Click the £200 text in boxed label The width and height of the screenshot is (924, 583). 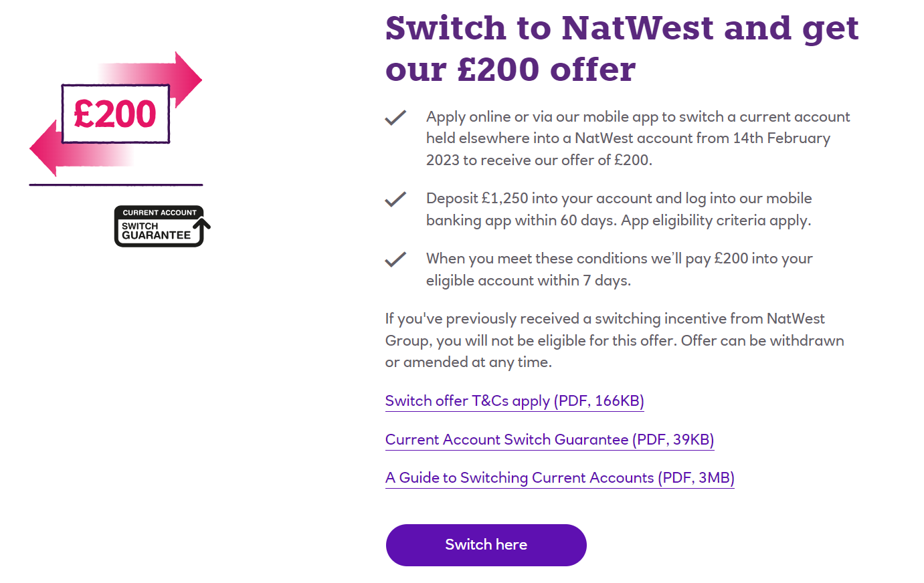(x=115, y=114)
